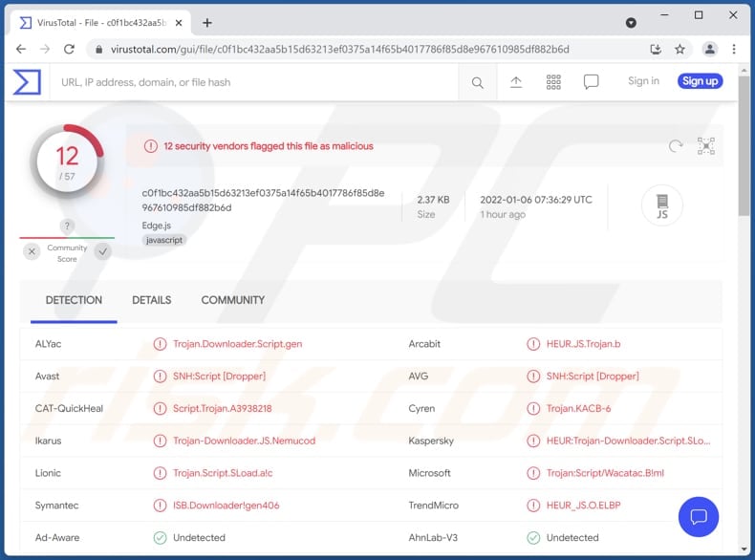
Task: Select HEUR_JS.O.ELBP detection text
Action: (x=583, y=506)
